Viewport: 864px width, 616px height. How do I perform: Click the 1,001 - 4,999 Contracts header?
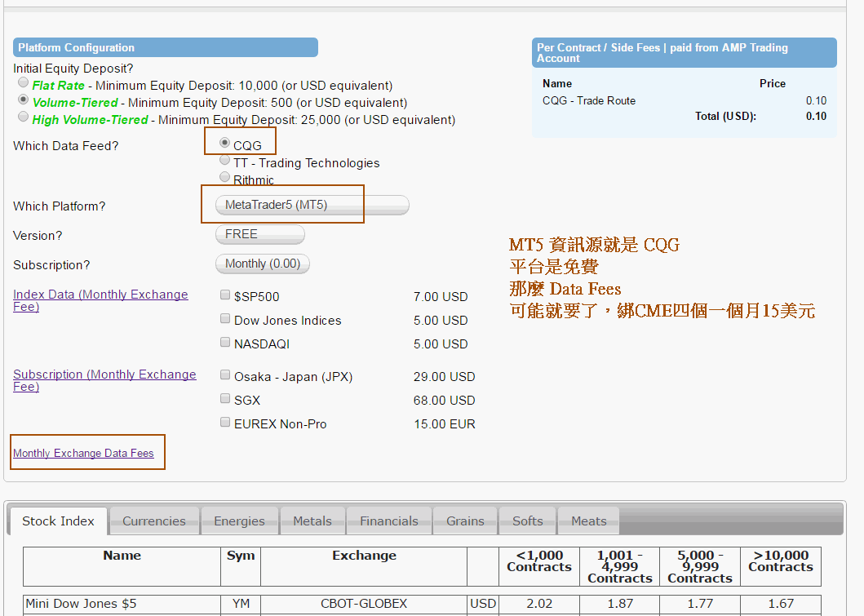point(620,566)
